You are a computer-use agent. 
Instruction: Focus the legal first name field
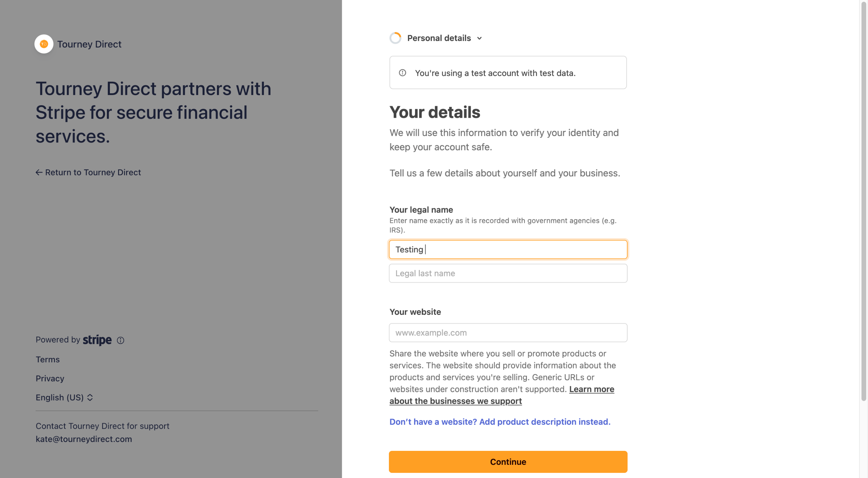508,250
